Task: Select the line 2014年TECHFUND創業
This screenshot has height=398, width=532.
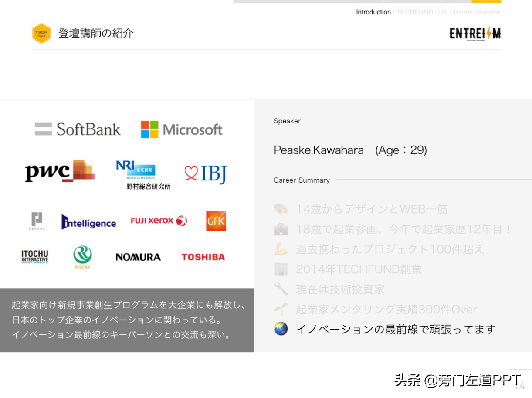Action: tap(359, 269)
